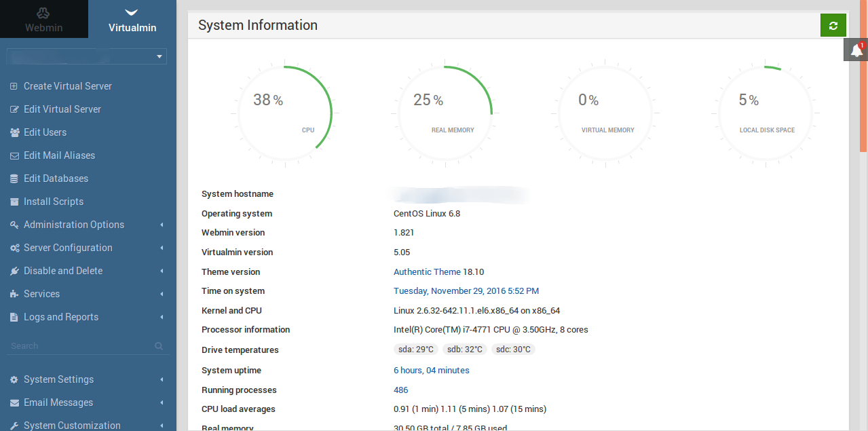
Task: Expand the Administration Options submenu arrow
Action: [162, 225]
